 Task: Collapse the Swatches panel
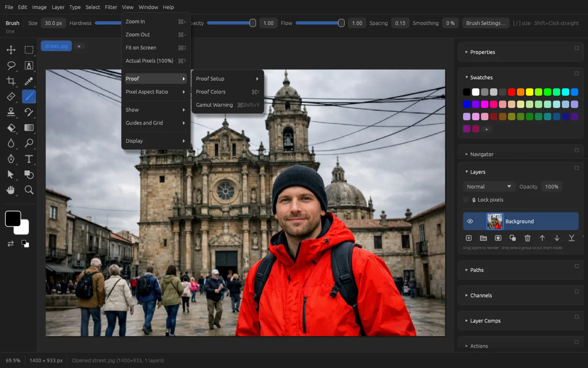[x=466, y=77]
